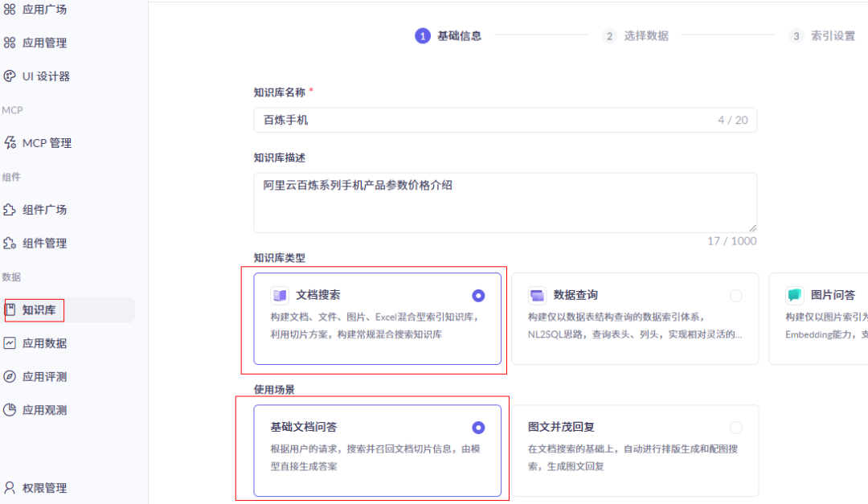Go to UI 设计器 page
The image size is (868, 504).
tap(47, 76)
